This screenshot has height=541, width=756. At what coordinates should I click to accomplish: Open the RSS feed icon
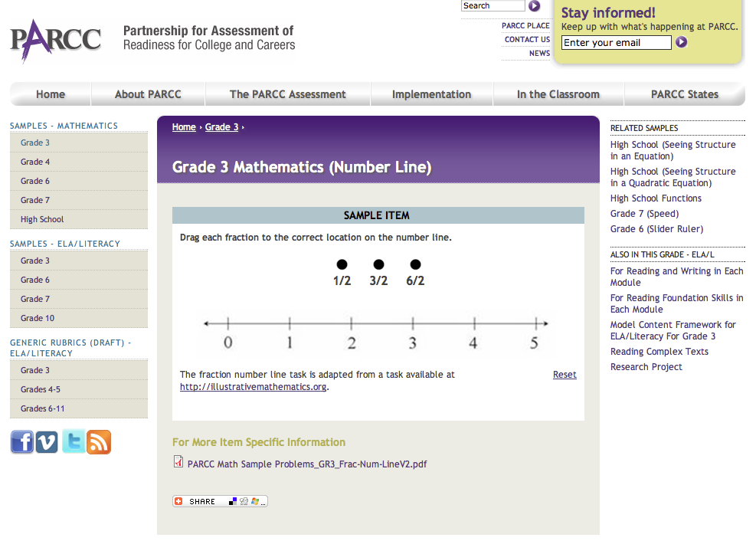click(x=99, y=441)
